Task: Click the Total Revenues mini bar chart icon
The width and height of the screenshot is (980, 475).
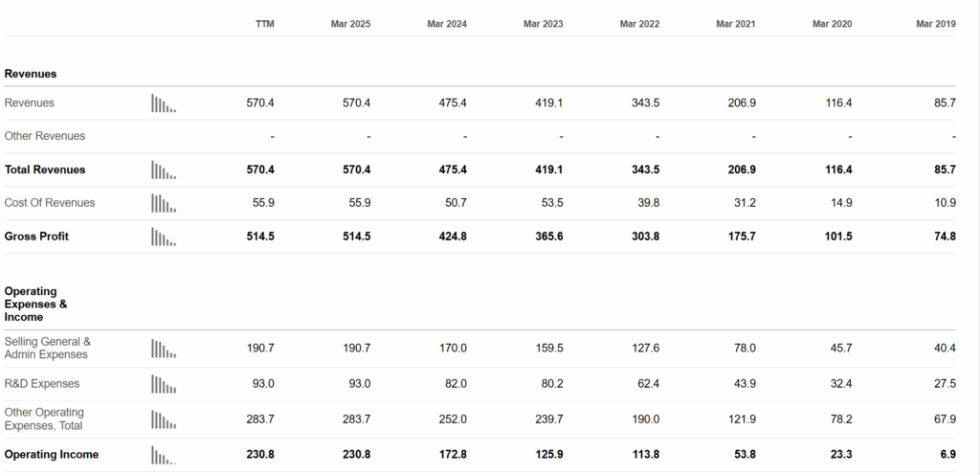Action: 164,170
